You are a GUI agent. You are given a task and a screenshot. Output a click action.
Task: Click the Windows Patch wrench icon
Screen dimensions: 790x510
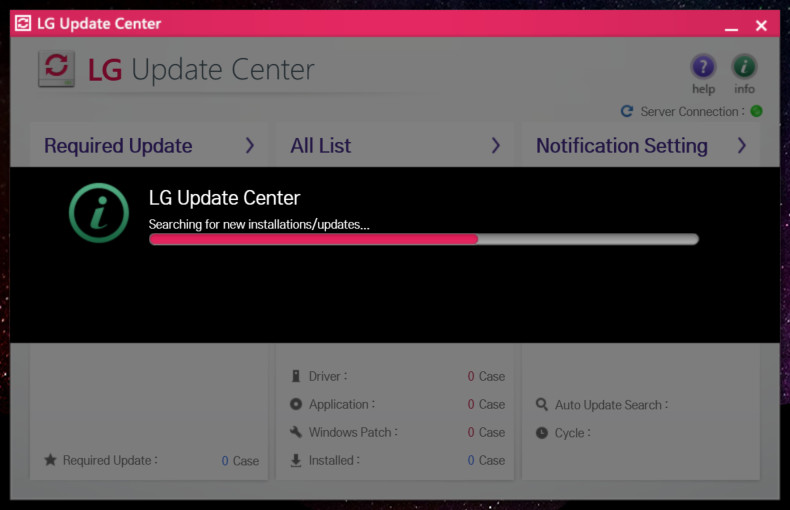tap(296, 432)
